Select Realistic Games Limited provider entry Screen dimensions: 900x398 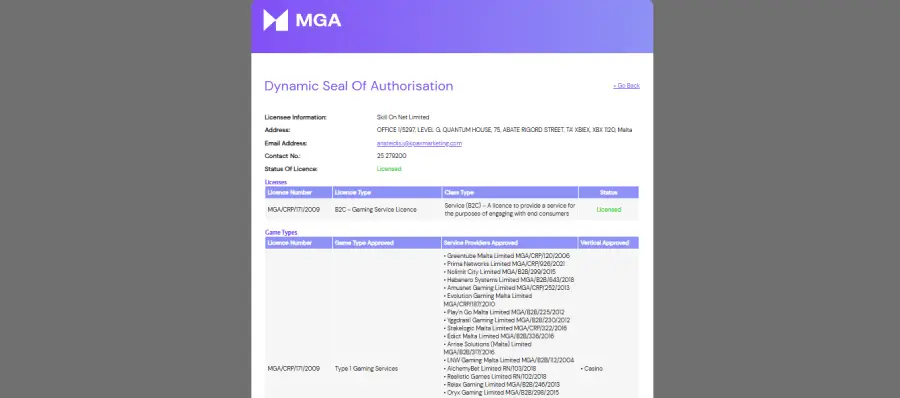click(x=495, y=377)
